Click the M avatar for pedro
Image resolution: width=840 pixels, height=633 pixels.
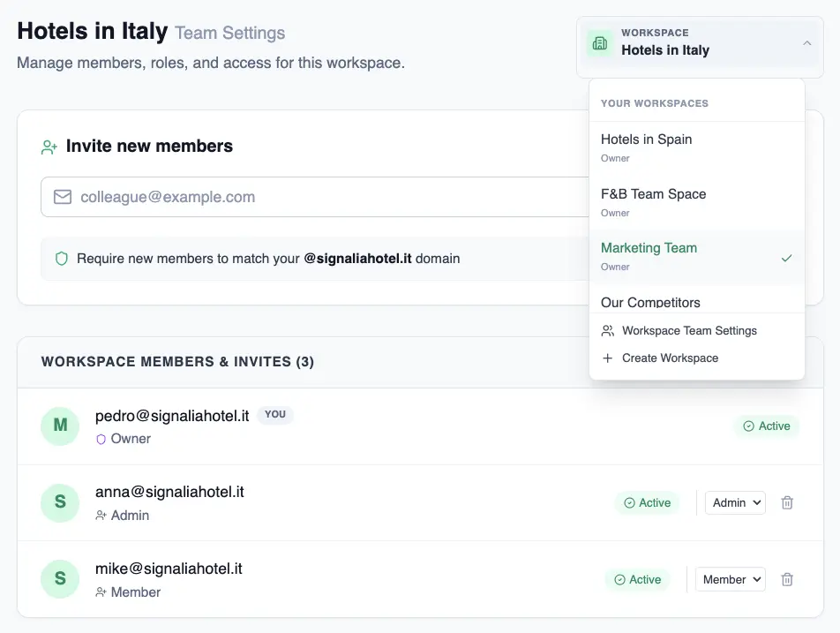point(60,426)
